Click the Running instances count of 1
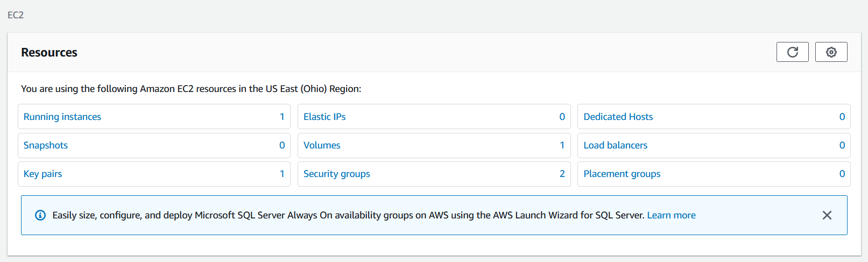The image size is (868, 262). pyautogui.click(x=282, y=117)
